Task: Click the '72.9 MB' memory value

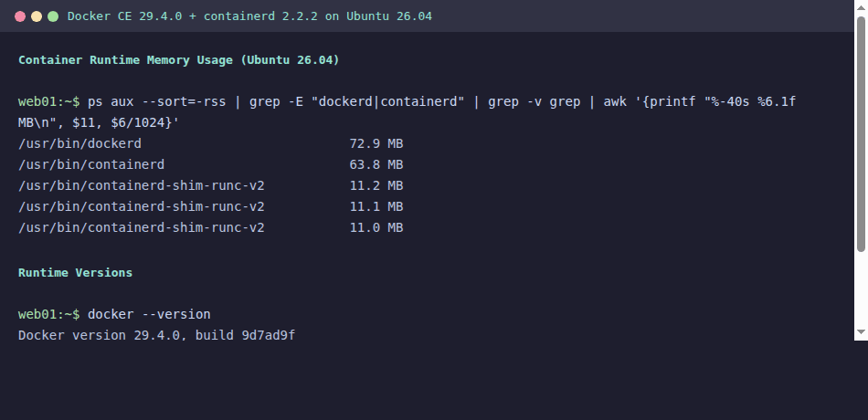Action: click(x=376, y=144)
